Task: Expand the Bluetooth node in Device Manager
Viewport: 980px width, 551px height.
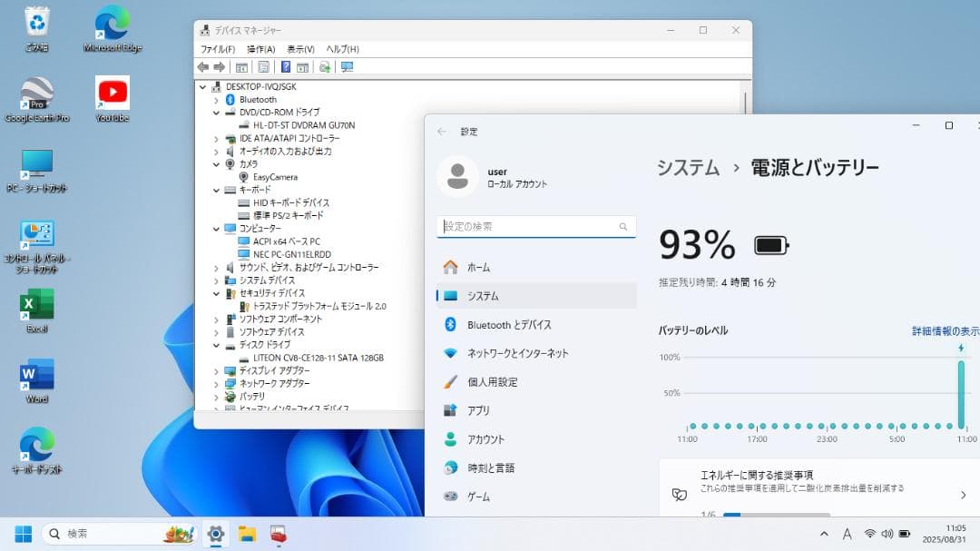Action: 216,99
